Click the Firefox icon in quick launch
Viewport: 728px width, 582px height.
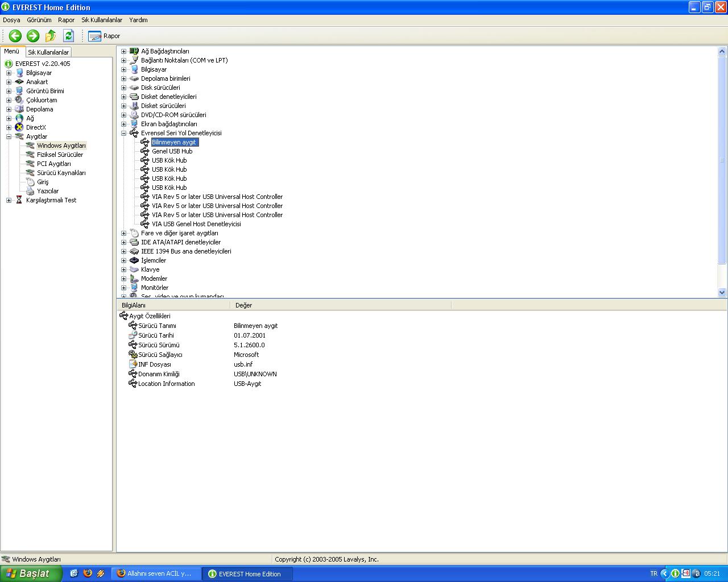pos(87,573)
